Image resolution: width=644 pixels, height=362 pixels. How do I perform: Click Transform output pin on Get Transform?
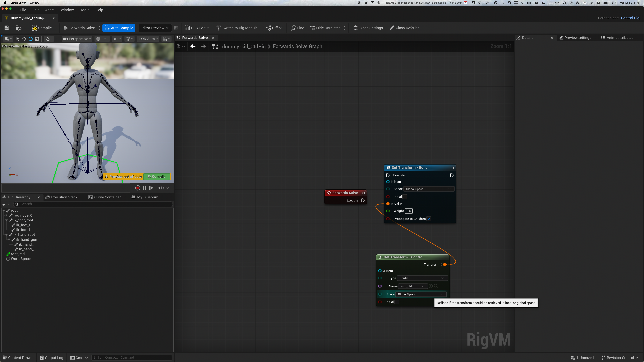445,265
